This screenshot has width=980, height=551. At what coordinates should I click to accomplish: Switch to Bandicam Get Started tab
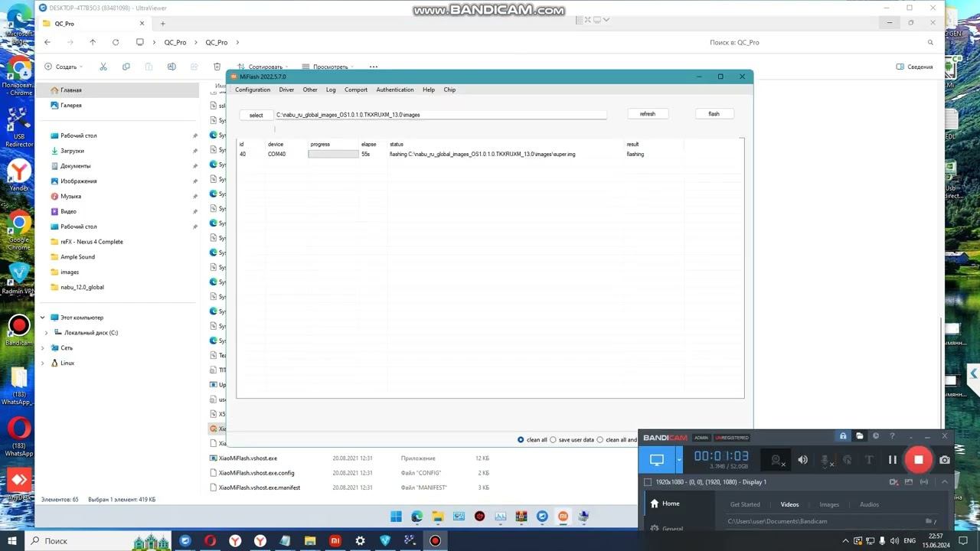[745, 504]
